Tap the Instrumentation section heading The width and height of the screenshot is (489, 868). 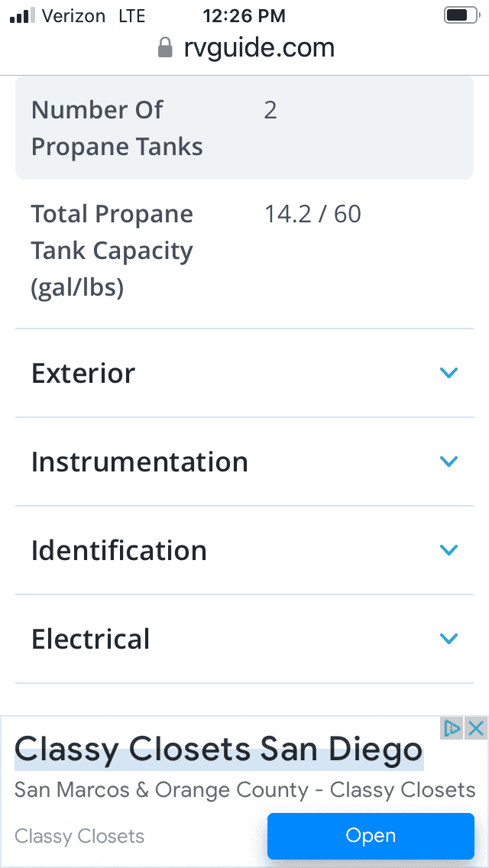(140, 462)
